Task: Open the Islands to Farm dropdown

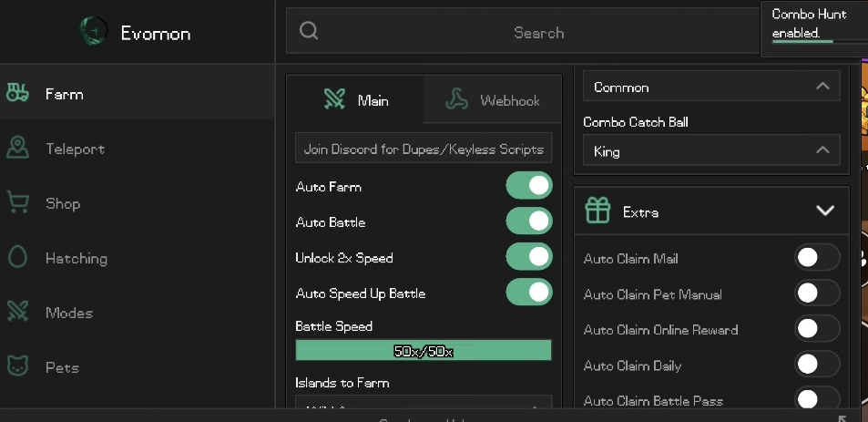Action: coord(424,403)
